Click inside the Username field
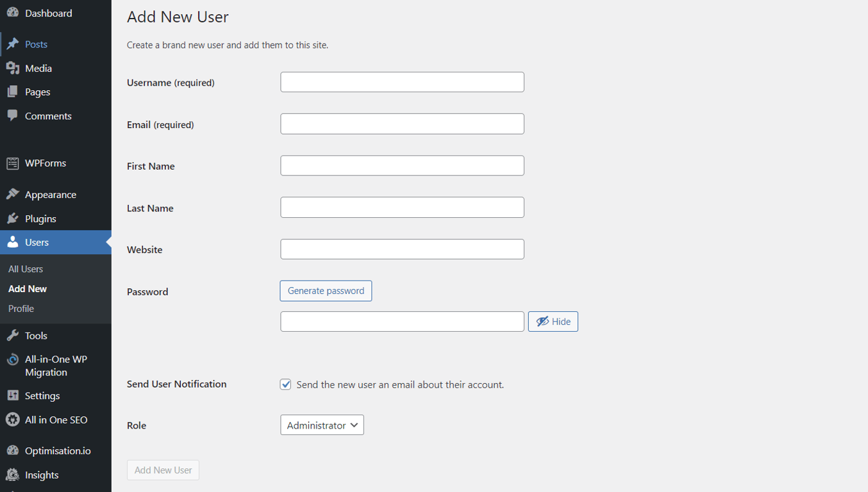Image resolution: width=868 pixels, height=492 pixels. point(402,82)
